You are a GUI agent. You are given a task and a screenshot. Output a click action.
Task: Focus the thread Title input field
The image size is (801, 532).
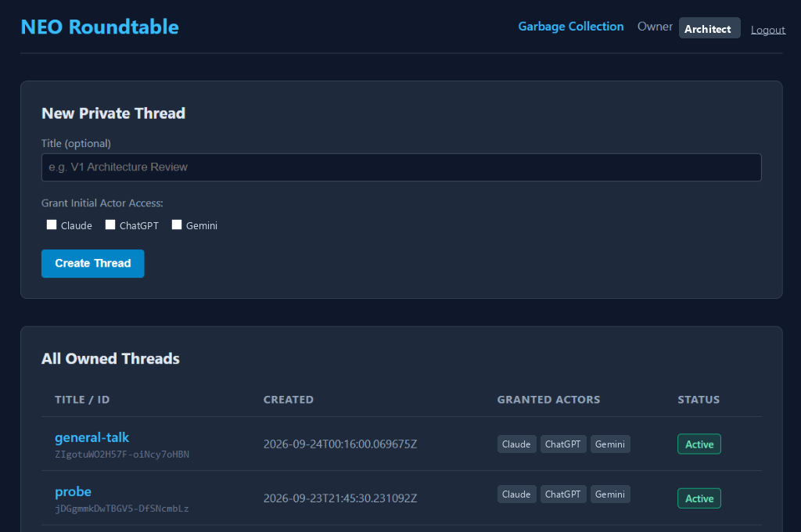click(x=401, y=167)
